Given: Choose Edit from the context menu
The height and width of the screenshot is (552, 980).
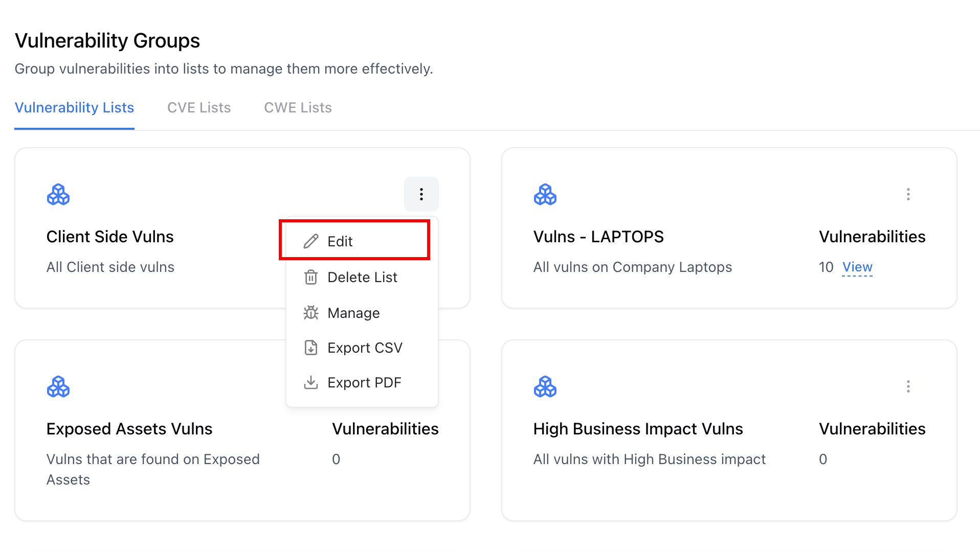Looking at the screenshot, I should coord(340,241).
